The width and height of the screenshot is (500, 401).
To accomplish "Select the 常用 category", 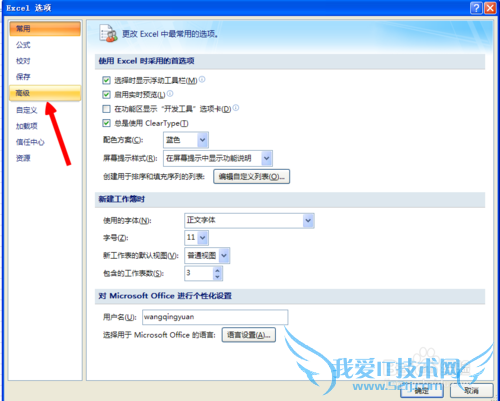I will [45, 29].
